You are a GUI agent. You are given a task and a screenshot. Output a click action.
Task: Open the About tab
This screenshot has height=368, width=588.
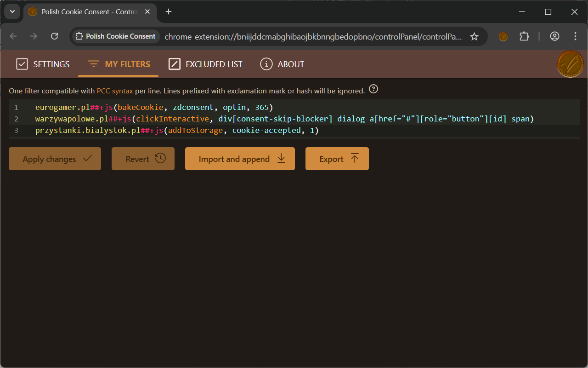click(x=282, y=64)
